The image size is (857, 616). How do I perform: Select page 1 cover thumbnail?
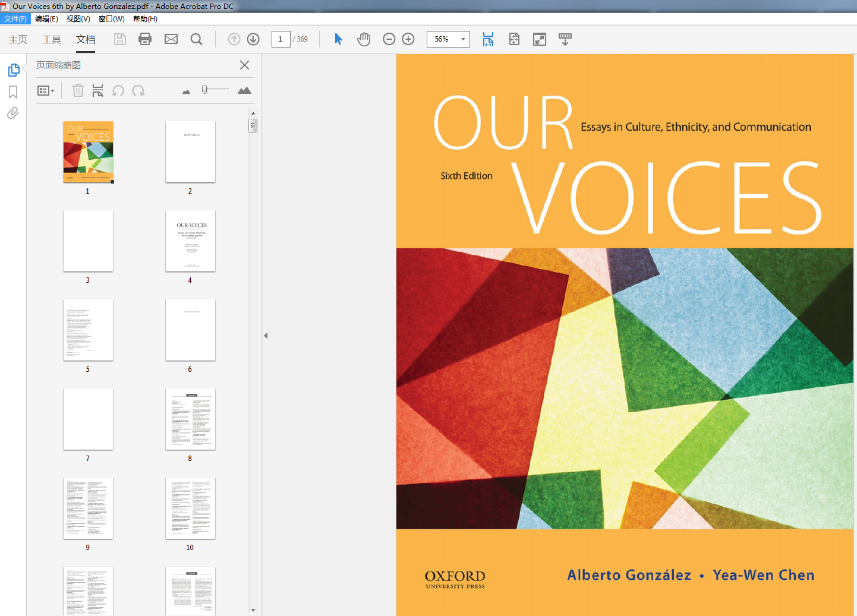pyautogui.click(x=88, y=152)
